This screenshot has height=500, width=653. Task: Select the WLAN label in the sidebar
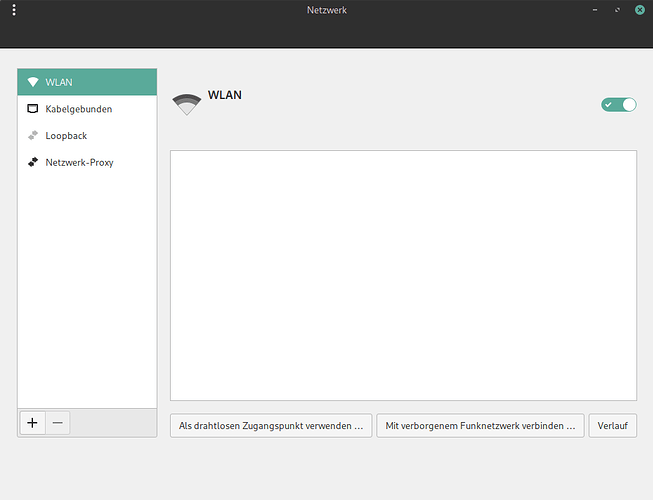(x=59, y=82)
